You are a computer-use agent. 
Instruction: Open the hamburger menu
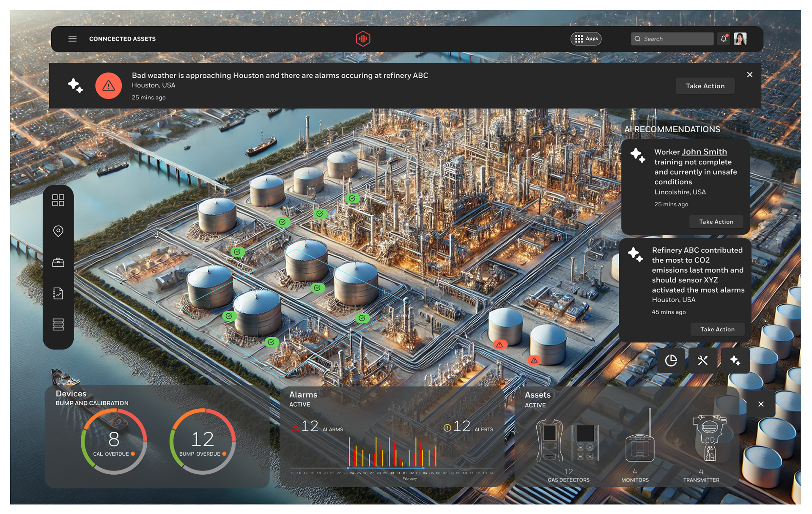click(x=72, y=39)
